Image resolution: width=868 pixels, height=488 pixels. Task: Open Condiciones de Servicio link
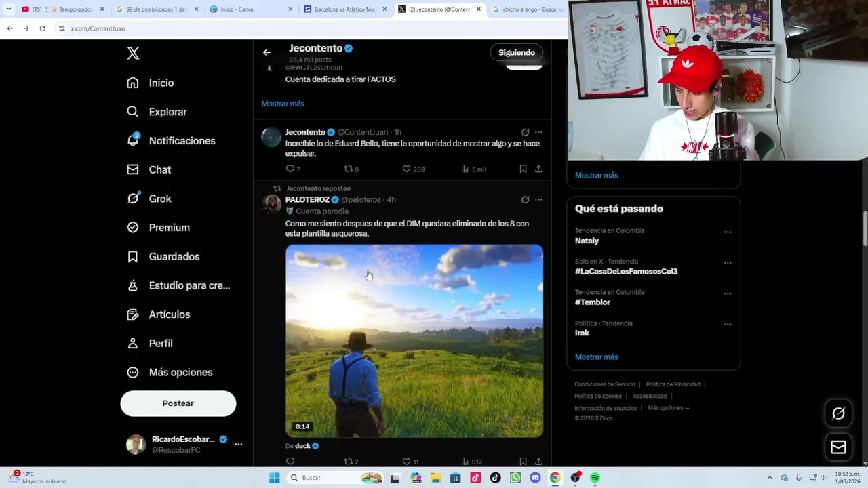point(605,384)
